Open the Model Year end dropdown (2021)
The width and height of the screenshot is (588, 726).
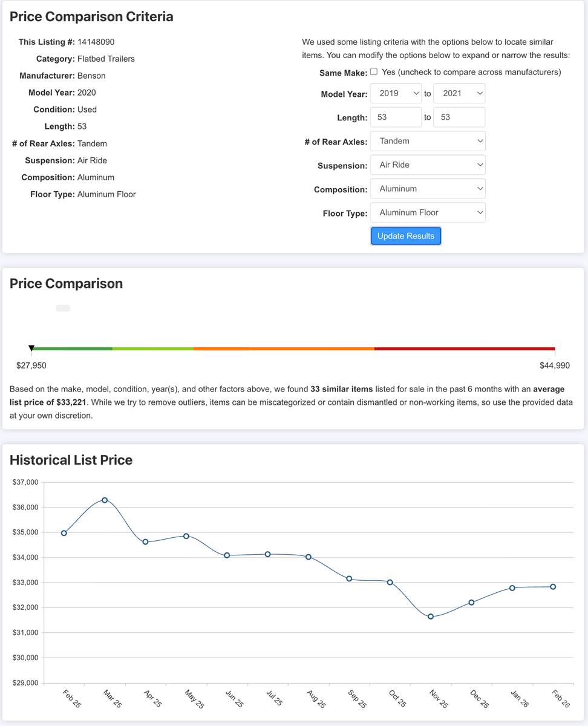(x=459, y=93)
